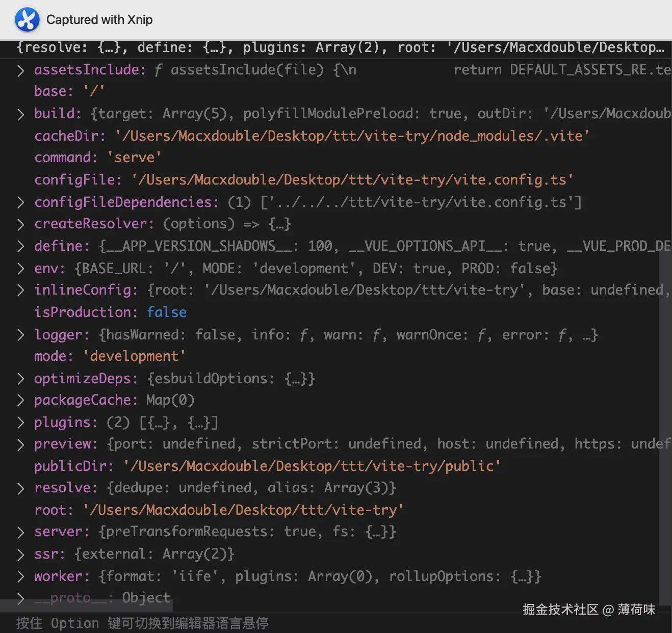Click the object summary header line
The width and height of the screenshot is (672, 633).
340,48
